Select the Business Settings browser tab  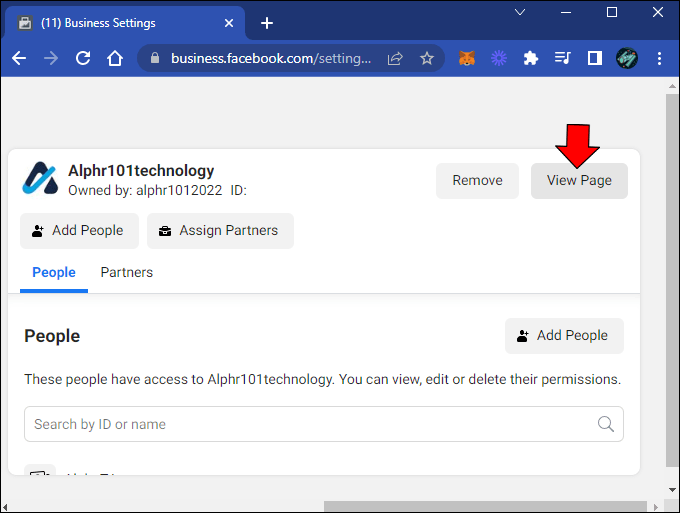coord(124,23)
